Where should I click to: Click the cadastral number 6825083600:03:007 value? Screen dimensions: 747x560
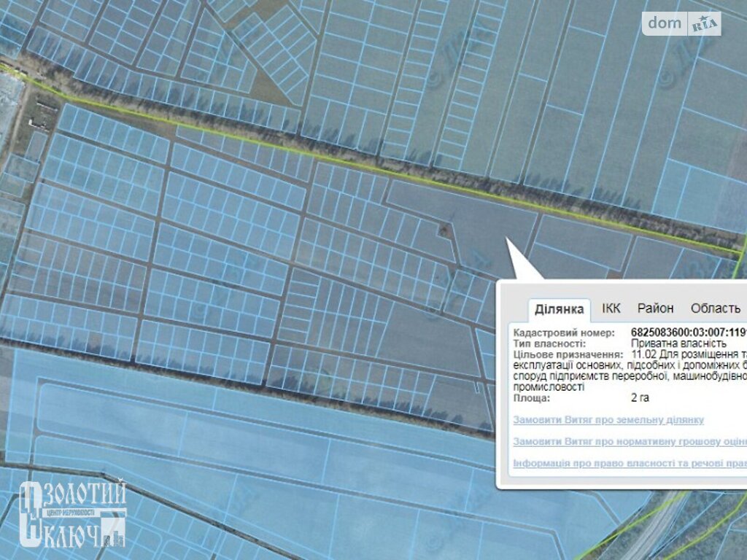click(x=687, y=332)
